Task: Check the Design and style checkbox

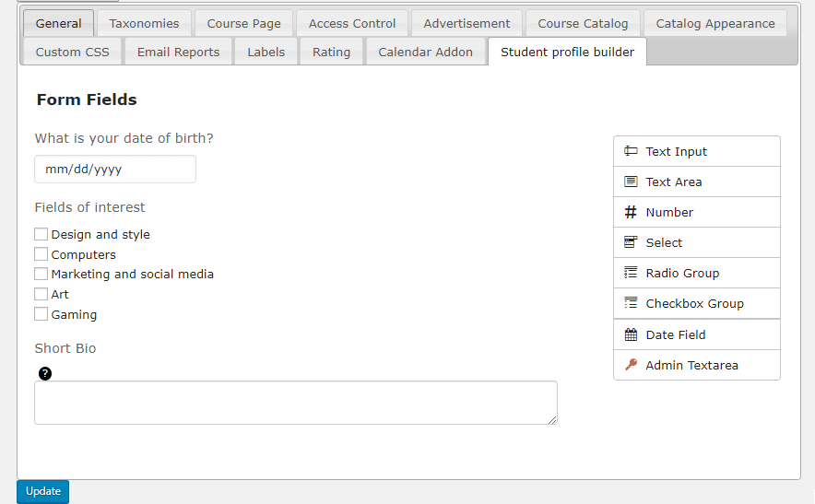Action: pyautogui.click(x=41, y=234)
